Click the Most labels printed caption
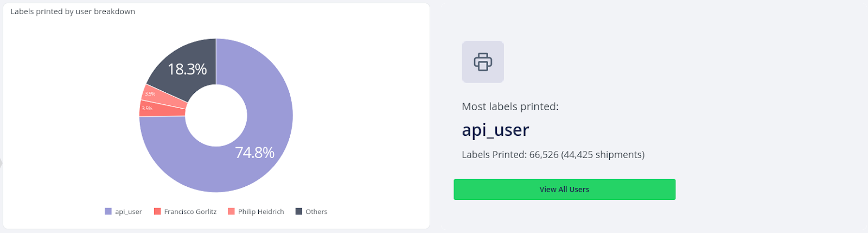This screenshot has width=868, height=233. (x=510, y=106)
